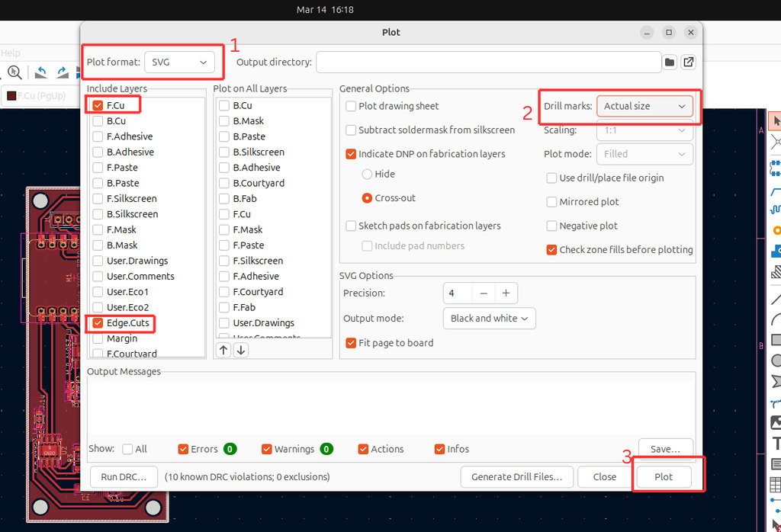Select the draw arc tool
The height and width of the screenshot is (532, 781).
click(776, 319)
